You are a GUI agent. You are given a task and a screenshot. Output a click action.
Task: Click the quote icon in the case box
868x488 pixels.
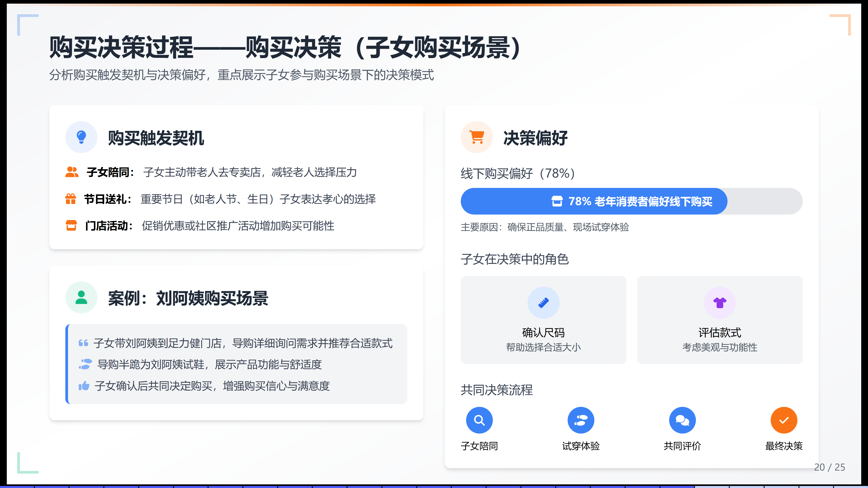[x=83, y=343]
